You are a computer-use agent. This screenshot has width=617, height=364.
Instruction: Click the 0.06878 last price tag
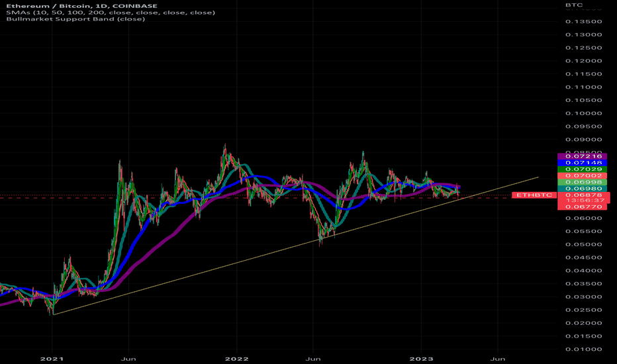pyautogui.click(x=583, y=195)
